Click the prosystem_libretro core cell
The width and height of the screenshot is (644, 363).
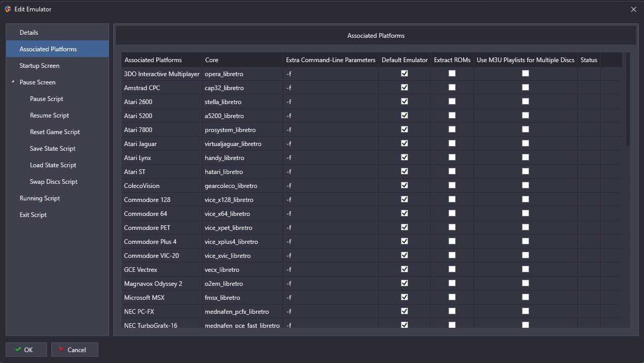pyautogui.click(x=243, y=130)
